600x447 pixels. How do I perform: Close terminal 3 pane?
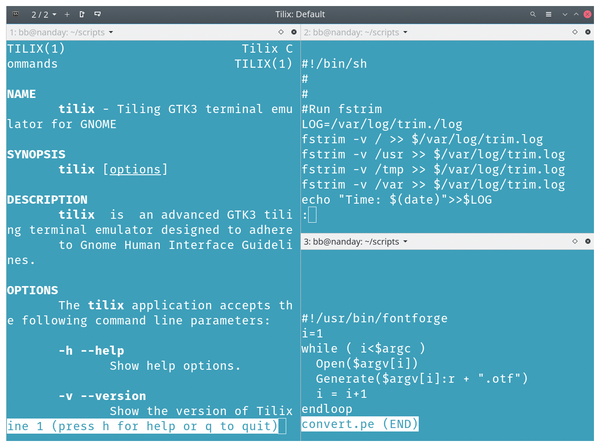(x=588, y=241)
